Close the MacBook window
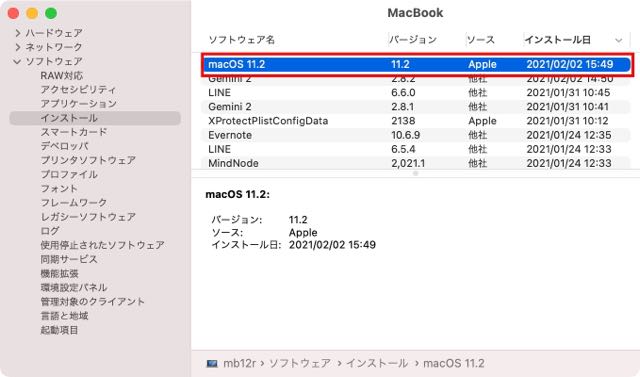 13,13
